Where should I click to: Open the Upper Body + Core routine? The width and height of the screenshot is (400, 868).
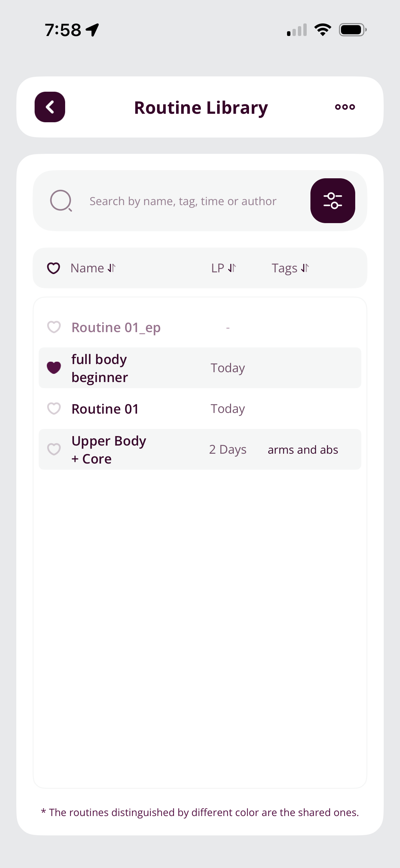coord(200,449)
